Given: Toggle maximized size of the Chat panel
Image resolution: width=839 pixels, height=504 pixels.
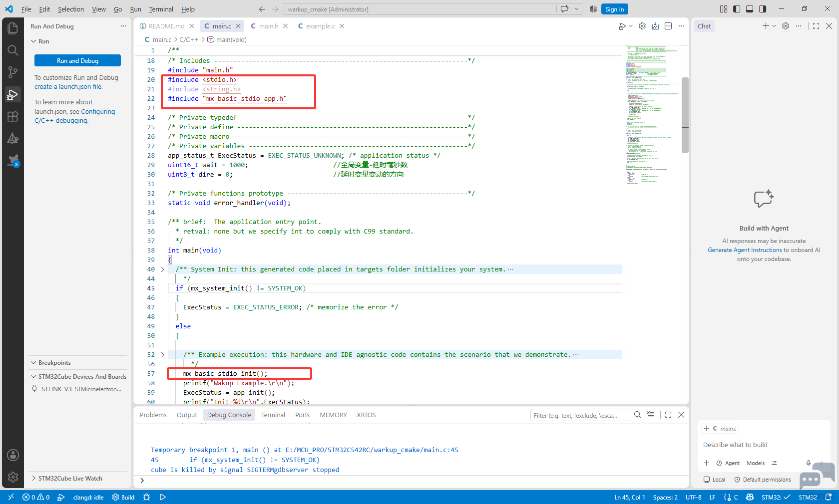Looking at the screenshot, I should pyautogui.click(x=816, y=26).
